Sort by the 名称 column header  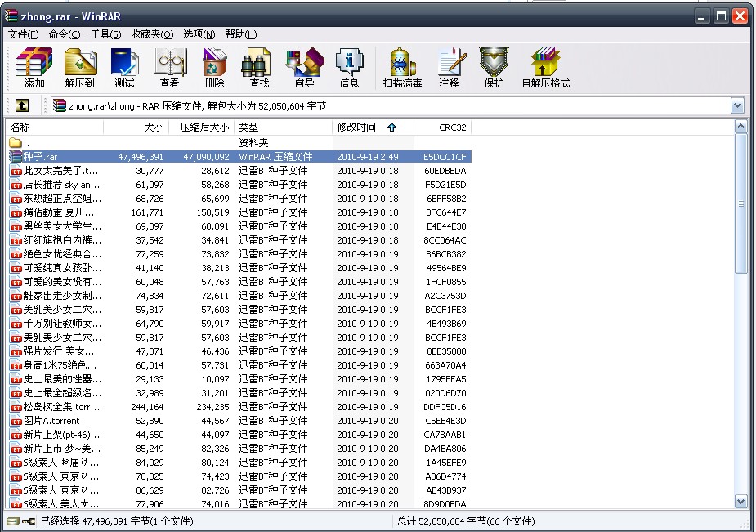click(55, 127)
